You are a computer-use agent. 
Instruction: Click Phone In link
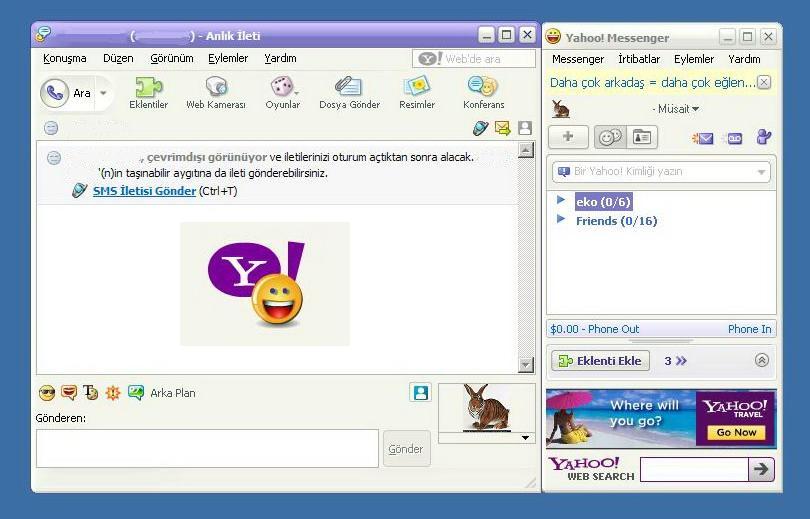(749, 329)
